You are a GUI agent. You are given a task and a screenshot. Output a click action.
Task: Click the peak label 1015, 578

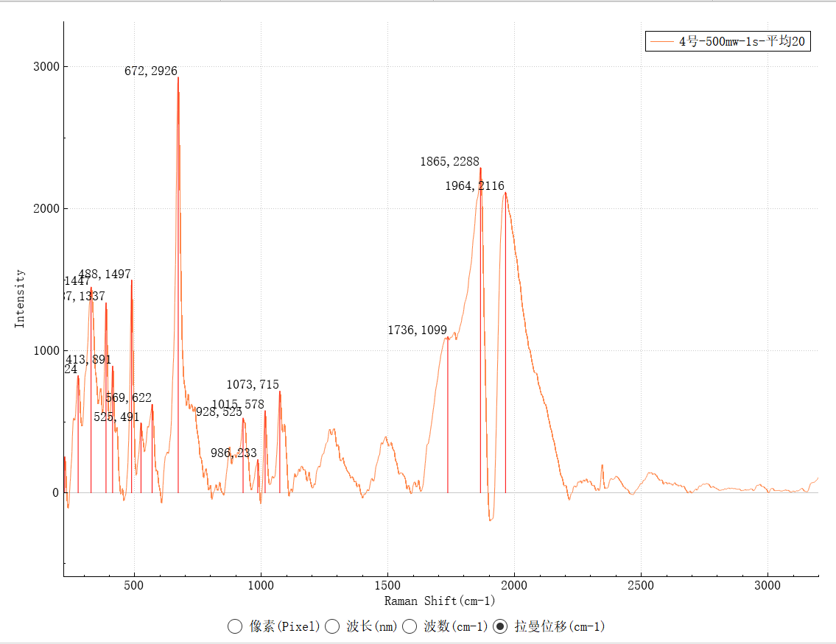[x=238, y=405]
